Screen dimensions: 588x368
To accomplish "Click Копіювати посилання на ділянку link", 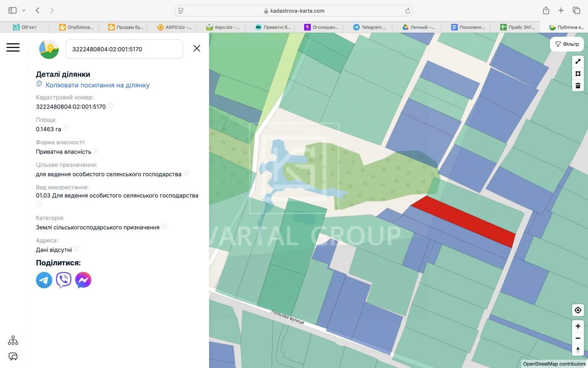I will tap(97, 85).
